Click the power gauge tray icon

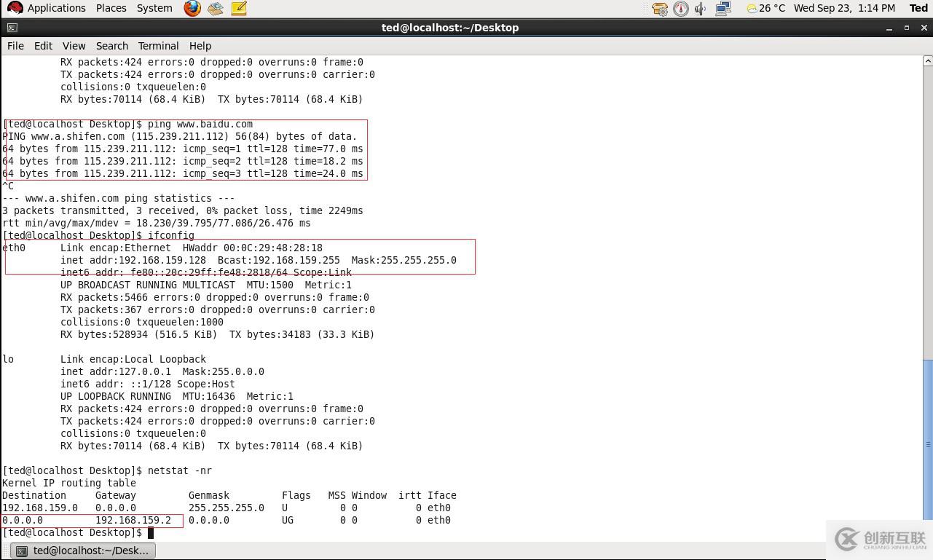coord(681,9)
